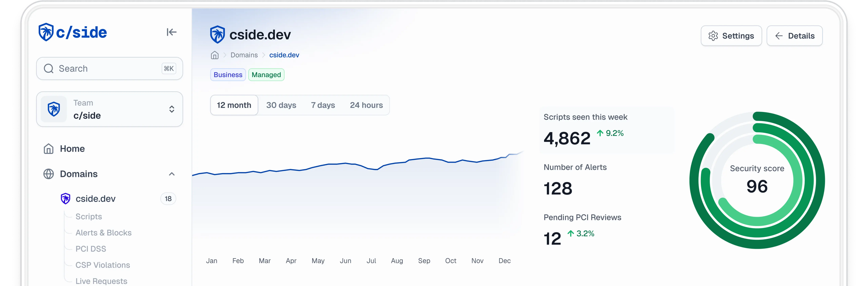Open CSP Violations under cside.dev

102,265
